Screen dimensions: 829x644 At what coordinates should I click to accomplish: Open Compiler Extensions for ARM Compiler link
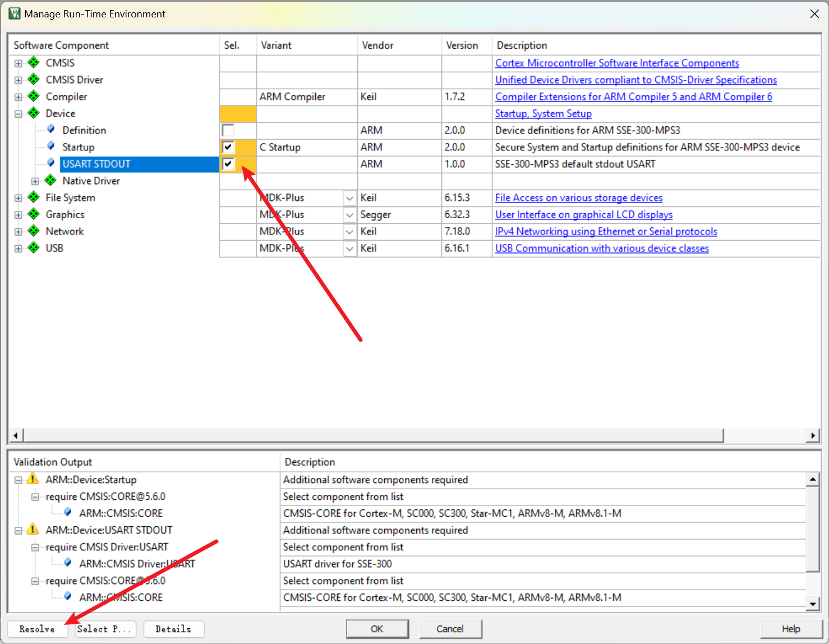634,96
